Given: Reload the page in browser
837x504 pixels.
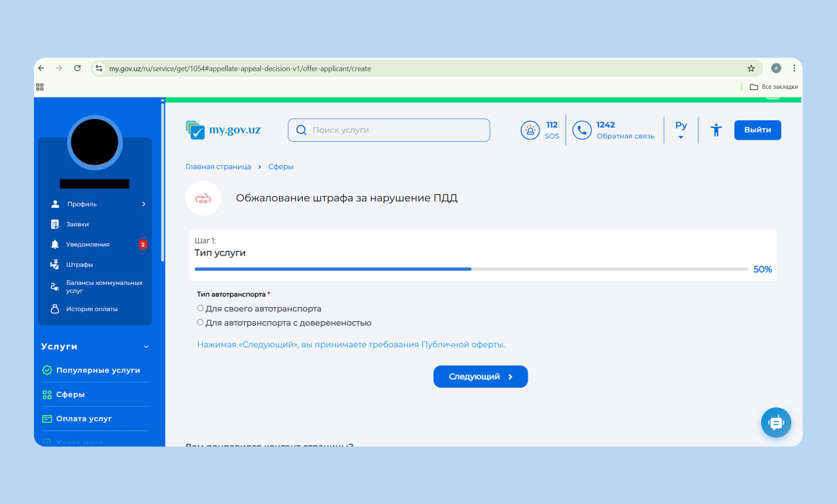Looking at the screenshot, I should [x=77, y=69].
